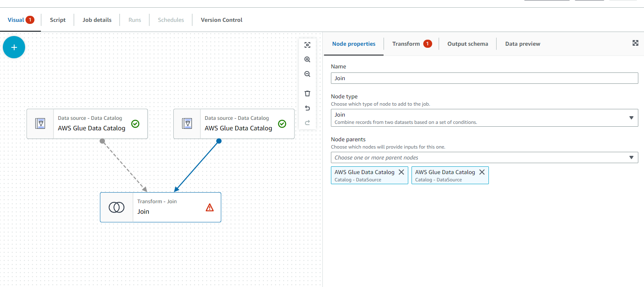Screen dimensions: 644x287
Task: Expand the Node parents dropdown
Action: [x=484, y=157]
